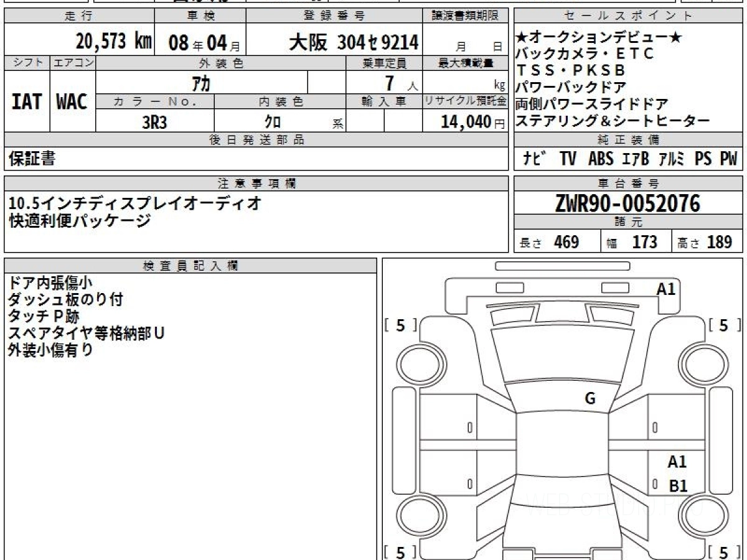This screenshot has width=747, height=560.
Task: Click the TSS・PKSB line
Action: point(570,71)
